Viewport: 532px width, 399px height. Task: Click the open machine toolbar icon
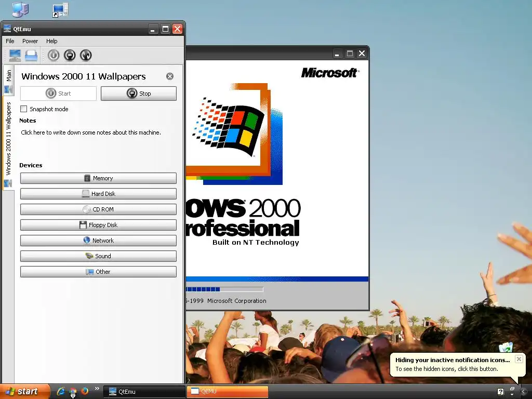(x=31, y=55)
